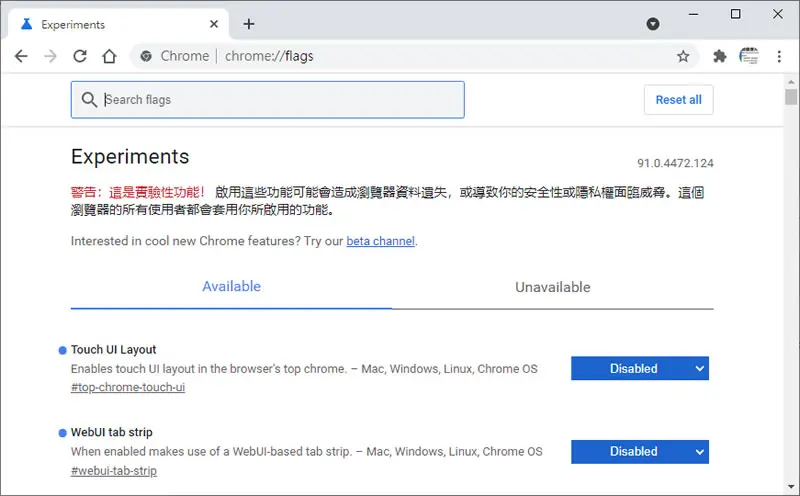Switch to the Unavailable tab
Viewport: 800px width, 496px height.
pos(553,287)
